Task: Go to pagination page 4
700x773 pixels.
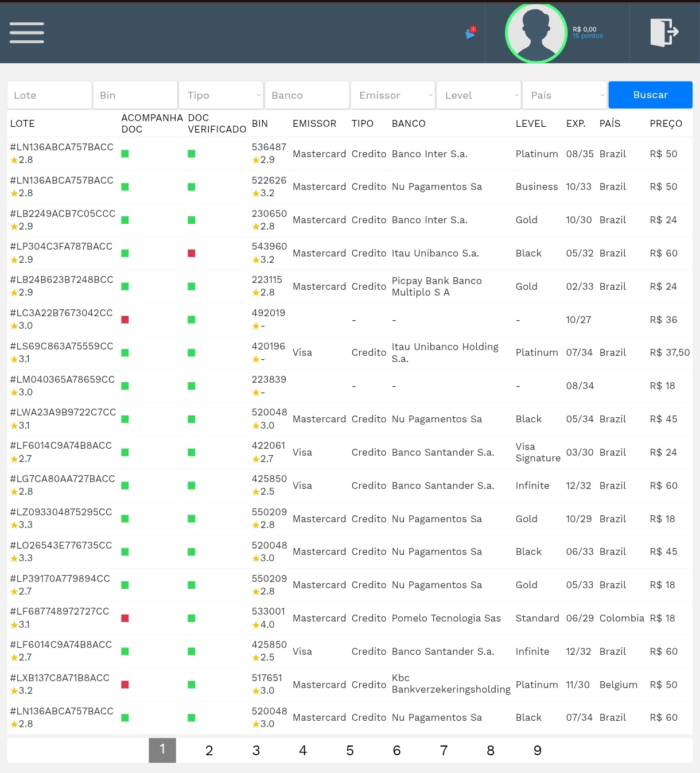Action: (303, 751)
